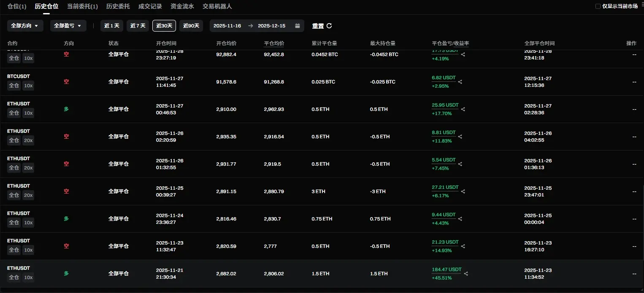This screenshot has height=293, width=644.
Task: Switch to 仓位(1) tab
Action: pos(17,6)
